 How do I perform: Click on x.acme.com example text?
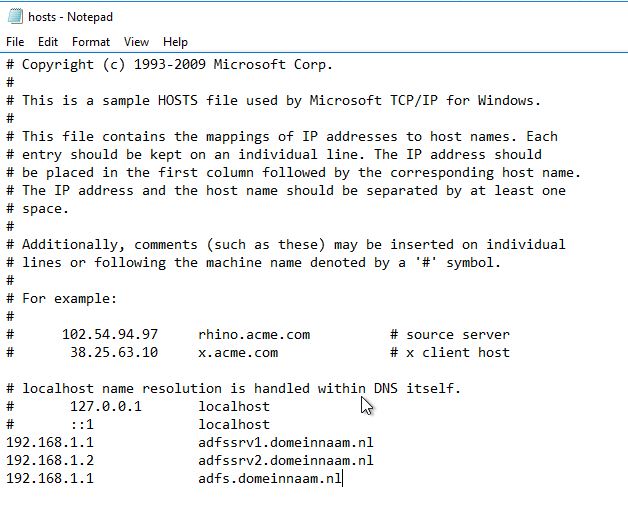coord(238,353)
